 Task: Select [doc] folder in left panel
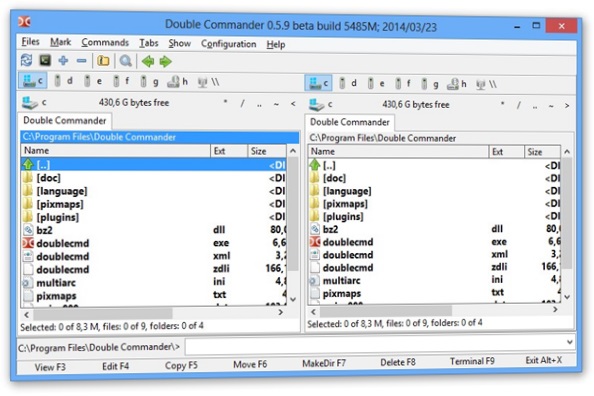[154, 178]
